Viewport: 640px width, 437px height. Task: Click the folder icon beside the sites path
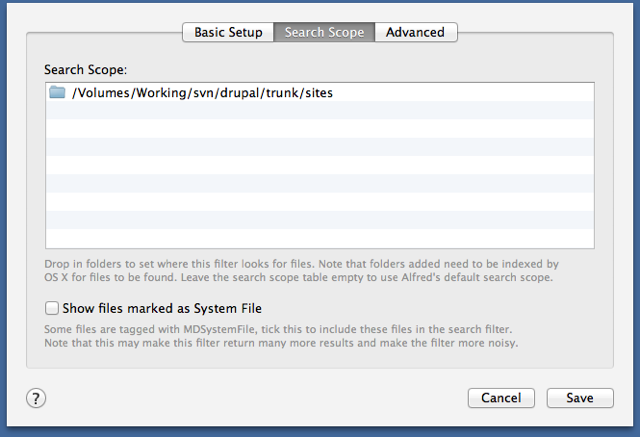click(57, 92)
